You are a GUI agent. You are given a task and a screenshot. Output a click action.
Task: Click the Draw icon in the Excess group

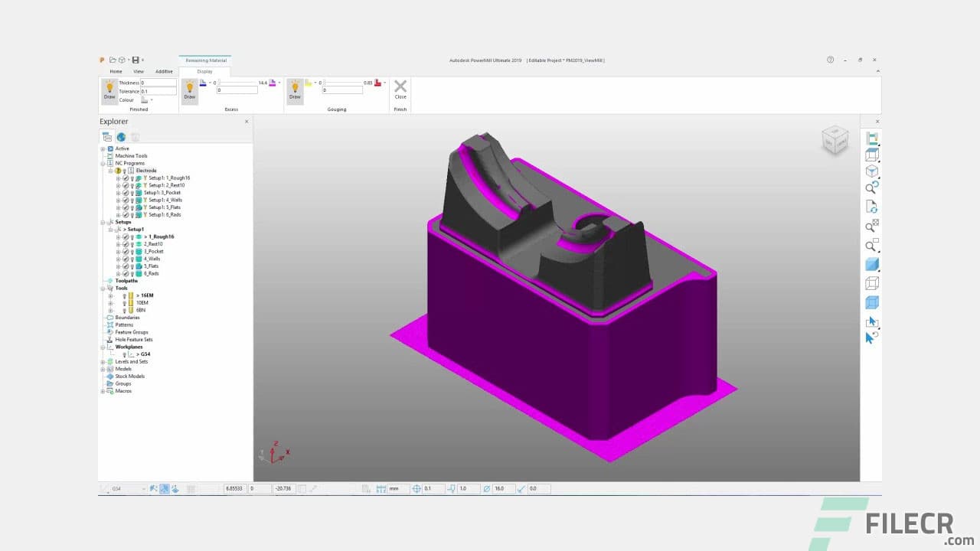(x=190, y=90)
